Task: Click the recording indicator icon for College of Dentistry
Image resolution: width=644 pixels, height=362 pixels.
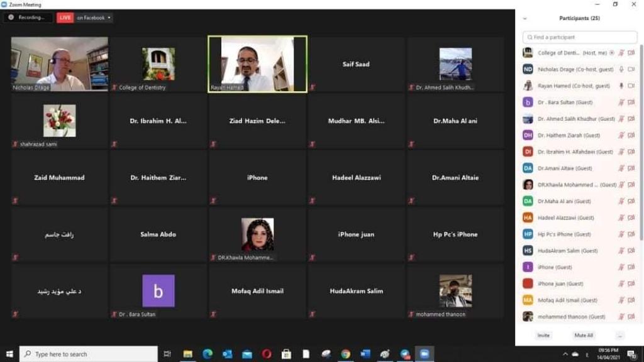Action: coord(612,53)
